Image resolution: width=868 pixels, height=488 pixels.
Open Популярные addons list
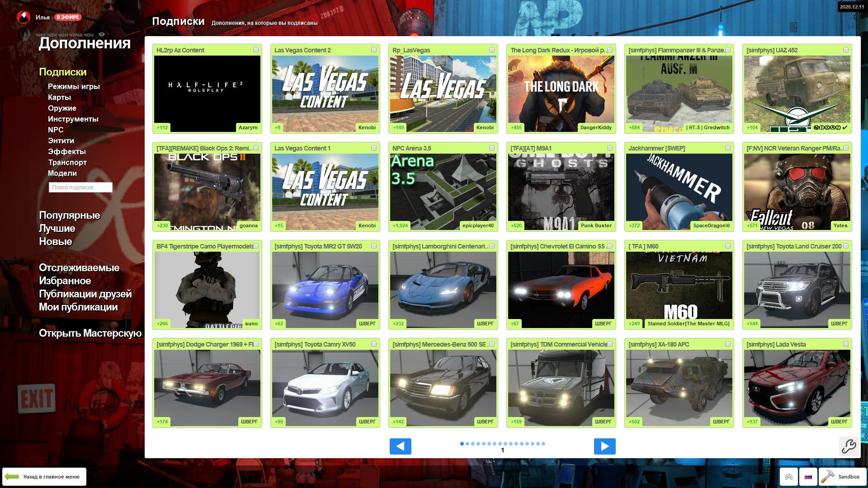[x=69, y=215]
